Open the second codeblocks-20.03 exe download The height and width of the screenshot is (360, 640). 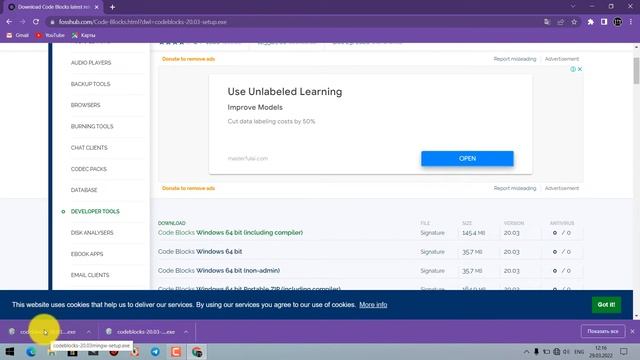pos(141,332)
